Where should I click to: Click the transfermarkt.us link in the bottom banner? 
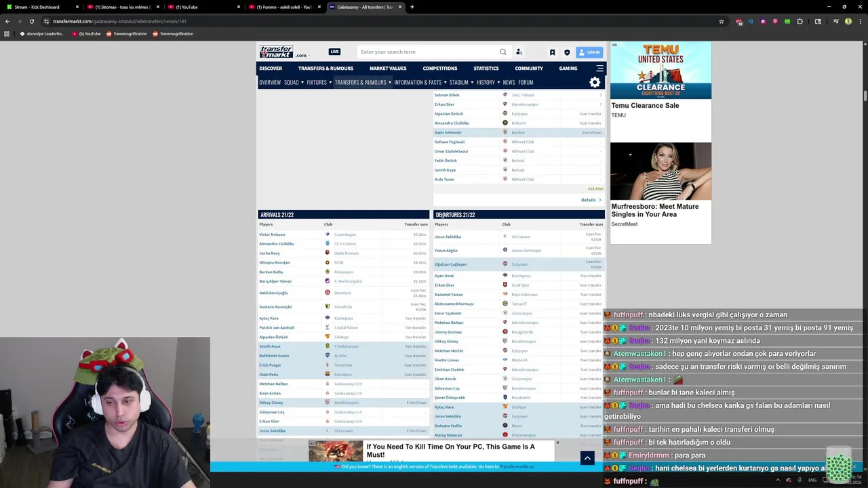[x=517, y=466]
